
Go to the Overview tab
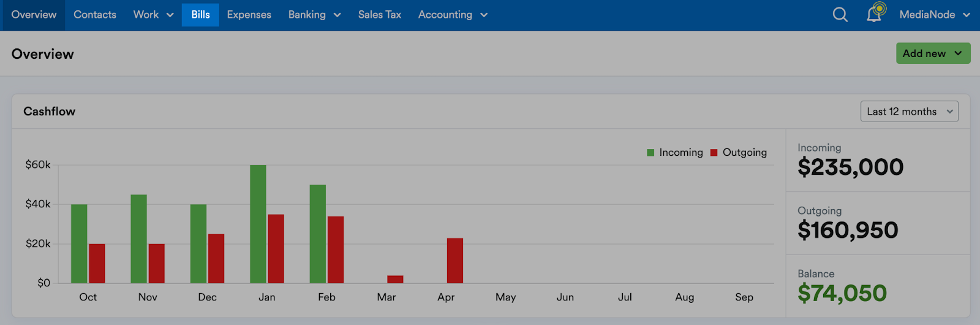(x=34, y=15)
